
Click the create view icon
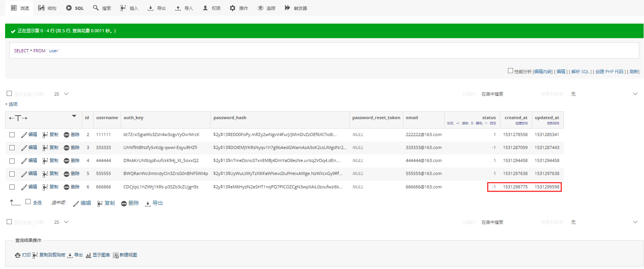coord(116,255)
